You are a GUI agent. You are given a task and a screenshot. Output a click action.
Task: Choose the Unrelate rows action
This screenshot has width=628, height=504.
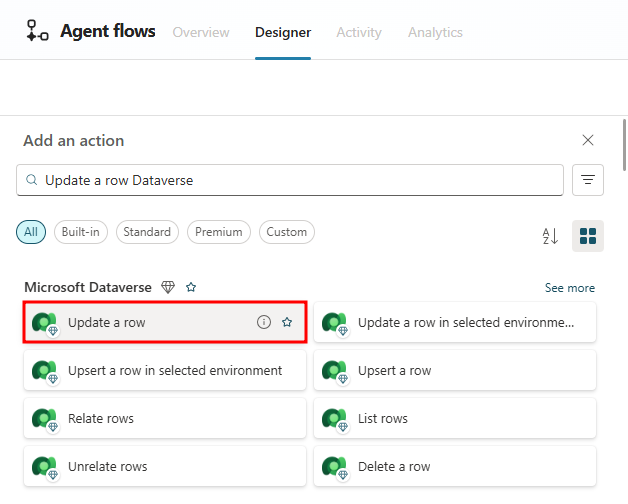point(165,466)
